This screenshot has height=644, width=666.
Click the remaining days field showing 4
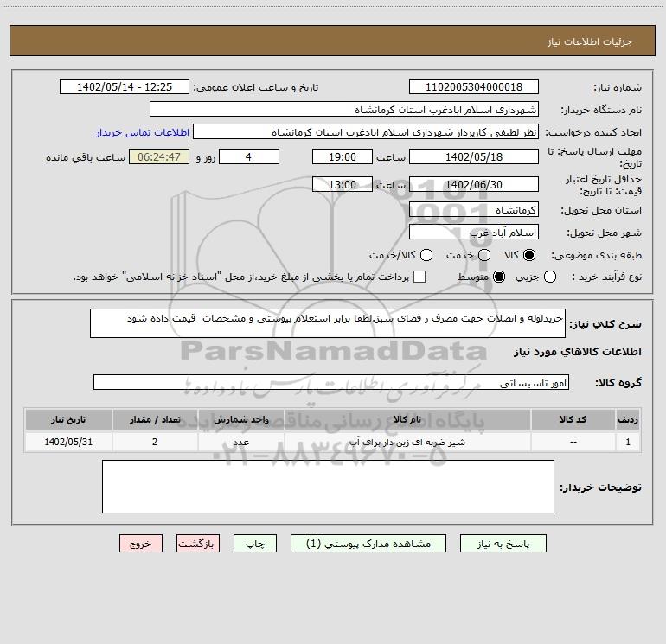pos(248,156)
